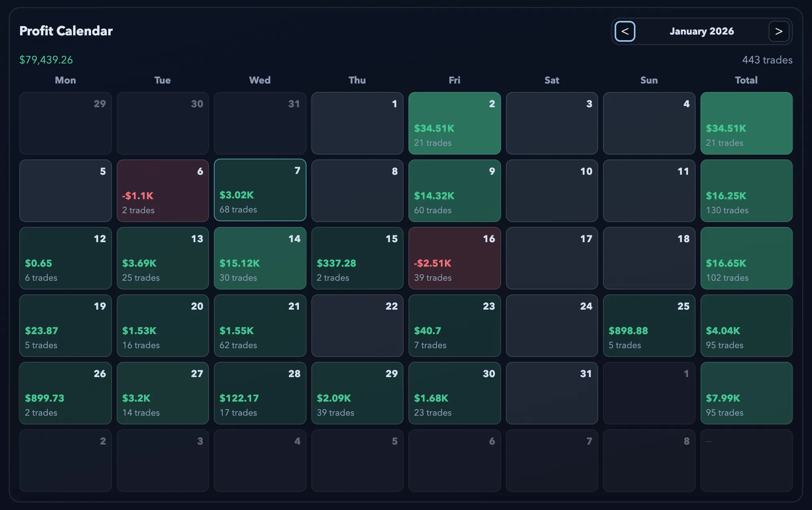
Task: Go to the previous month
Action: point(625,31)
